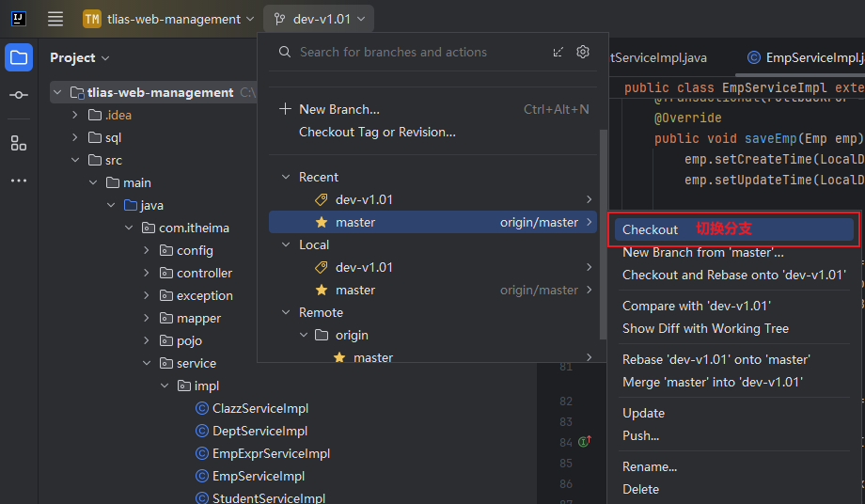Screen dimensions: 865x504
Task: Click the class icon of DeptServiceImpl
Action: (202, 431)
